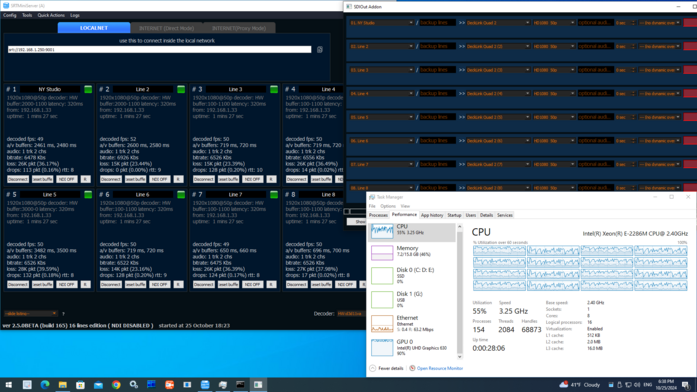The width and height of the screenshot is (697, 392).
Task: Open Google Chrome from the taskbar
Action: point(116,385)
